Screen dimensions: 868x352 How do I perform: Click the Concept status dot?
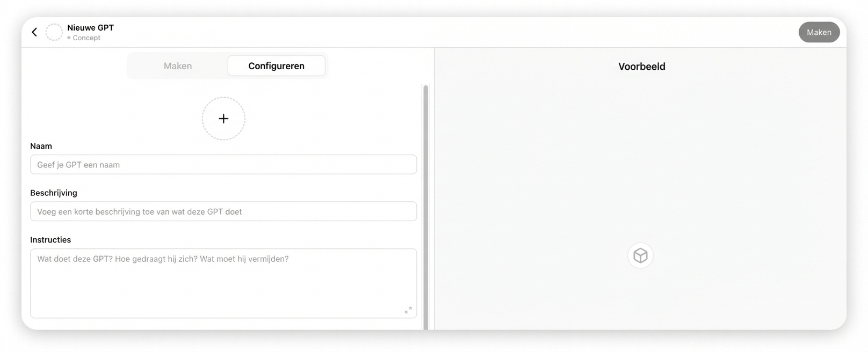69,38
